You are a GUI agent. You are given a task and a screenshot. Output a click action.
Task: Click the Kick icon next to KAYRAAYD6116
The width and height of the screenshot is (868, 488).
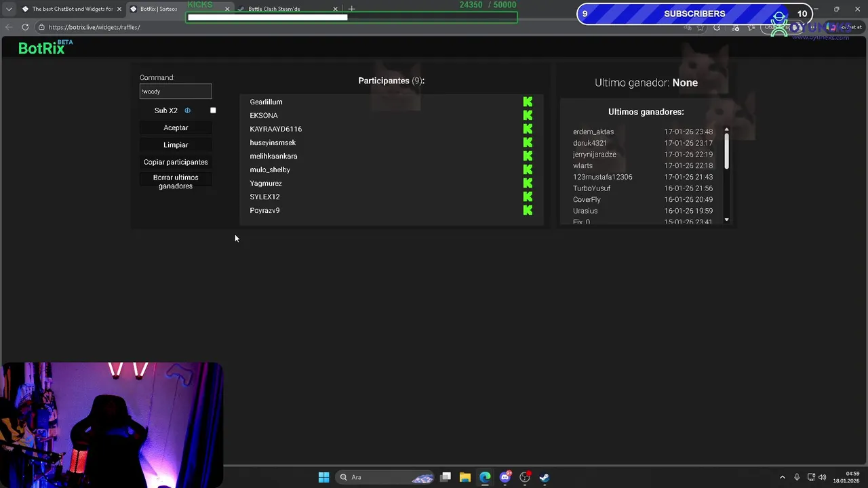tap(528, 129)
